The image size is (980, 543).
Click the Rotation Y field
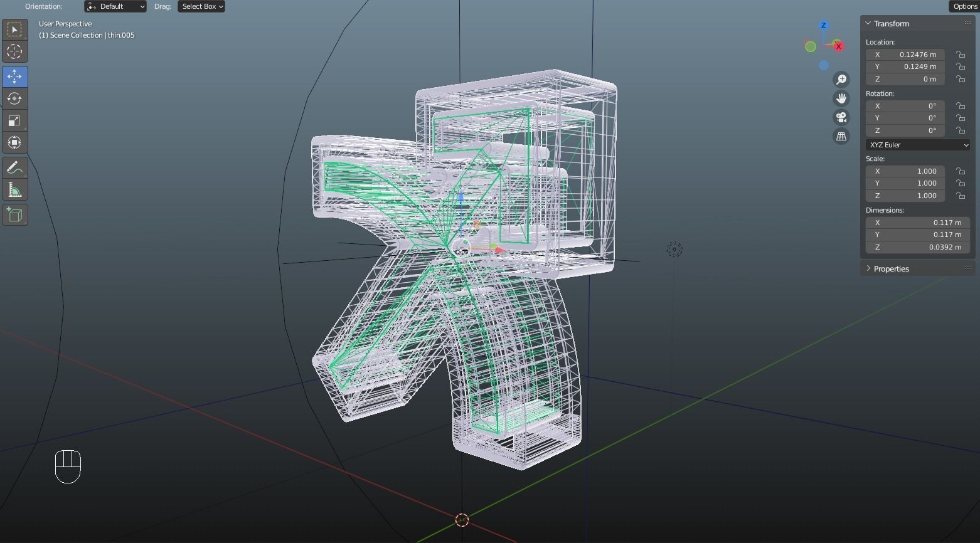pyautogui.click(x=905, y=118)
